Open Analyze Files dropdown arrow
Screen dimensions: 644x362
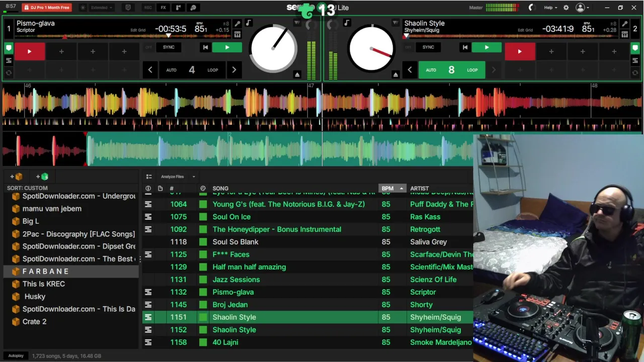coord(194,176)
